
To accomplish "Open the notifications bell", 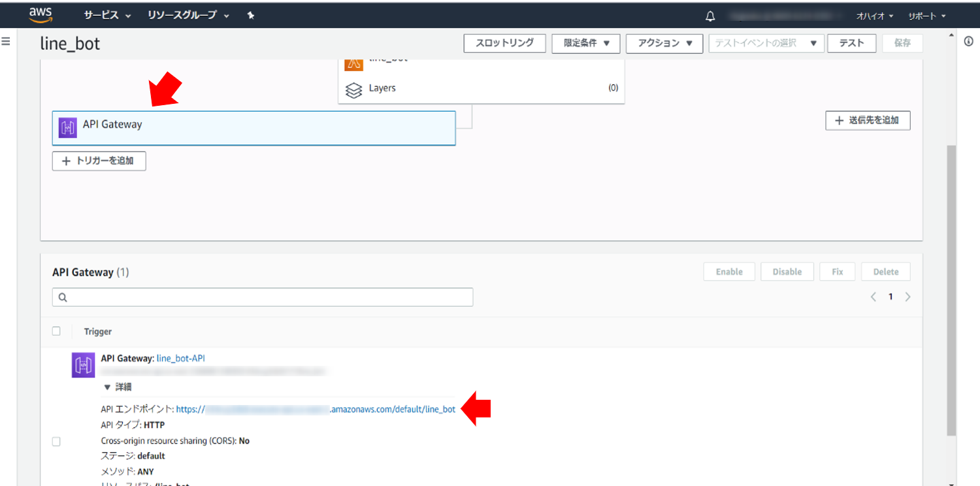I will pyautogui.click(x=711, y=16).
